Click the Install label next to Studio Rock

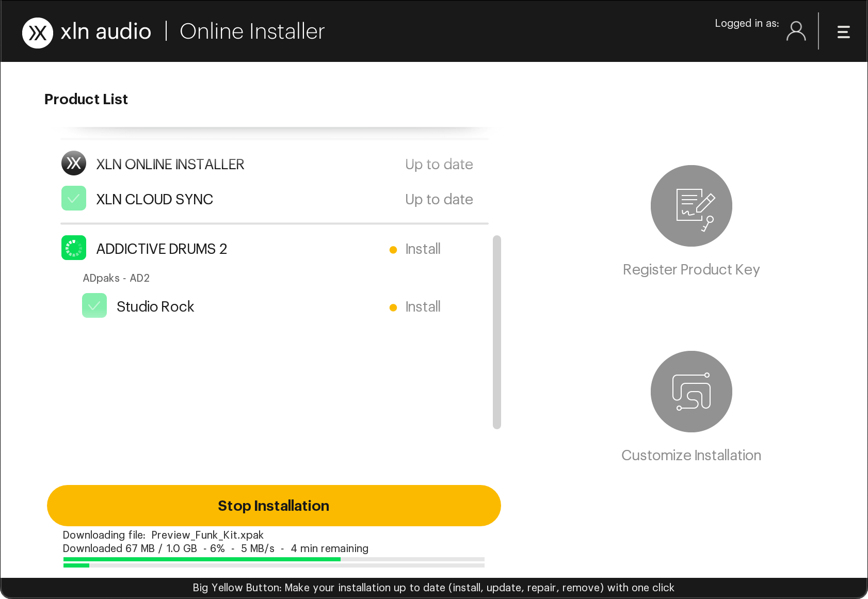pos(422,306)
